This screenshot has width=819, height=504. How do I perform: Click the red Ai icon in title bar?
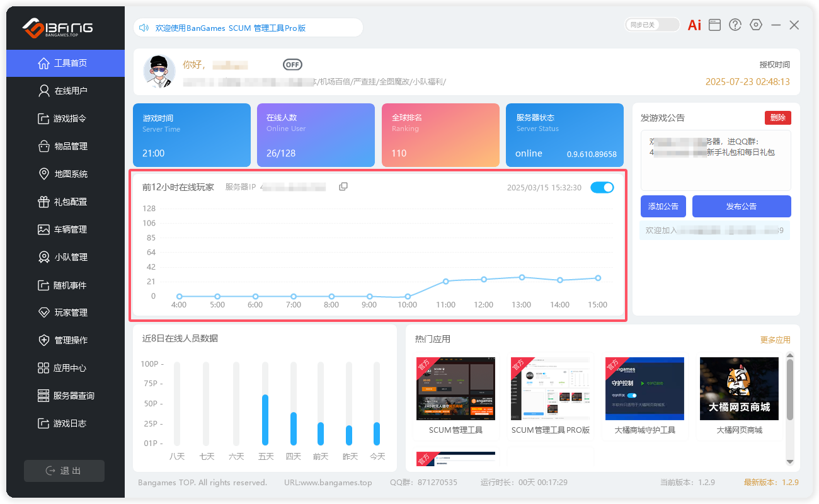(694, 25)
